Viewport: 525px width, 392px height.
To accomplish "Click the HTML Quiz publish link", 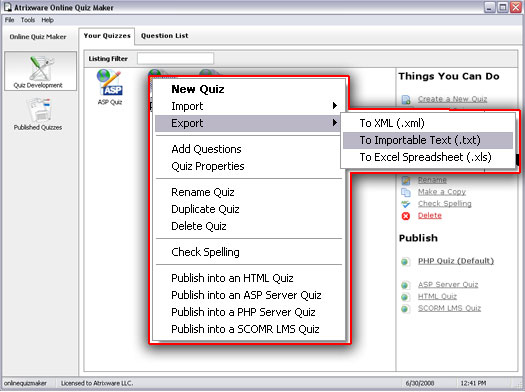I will tap(437, 297).
